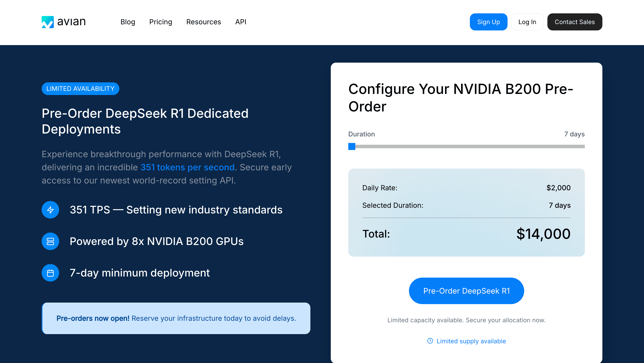This screenshot has height=363, width=644.
Task: Click the Daily Rate: label
Action: click(x=380, y=188)
